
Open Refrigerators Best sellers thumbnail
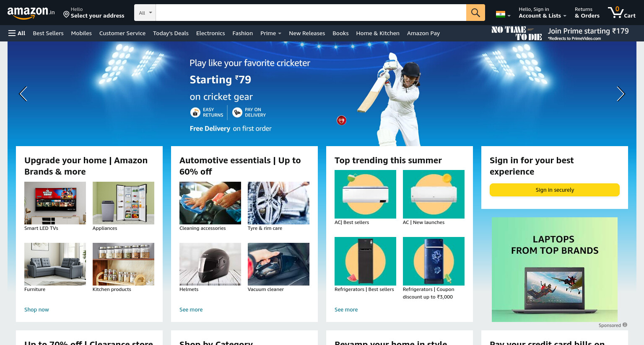365,261
